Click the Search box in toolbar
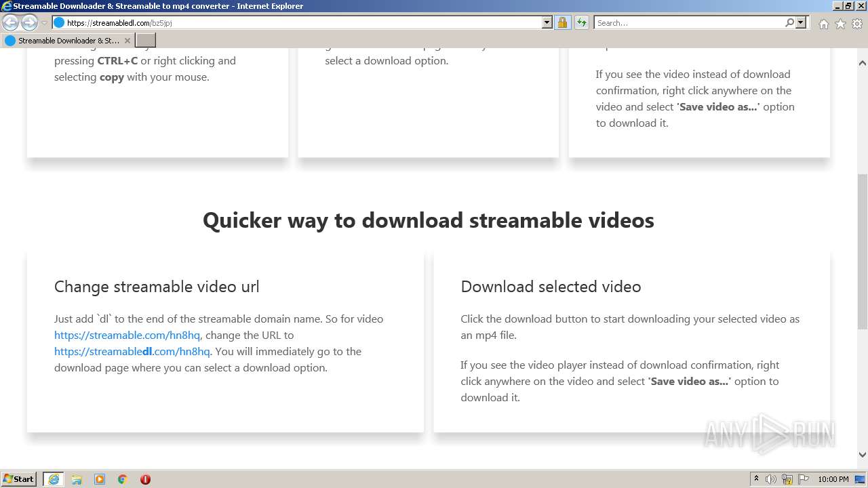The image size is (868, 488). point(689,22)
